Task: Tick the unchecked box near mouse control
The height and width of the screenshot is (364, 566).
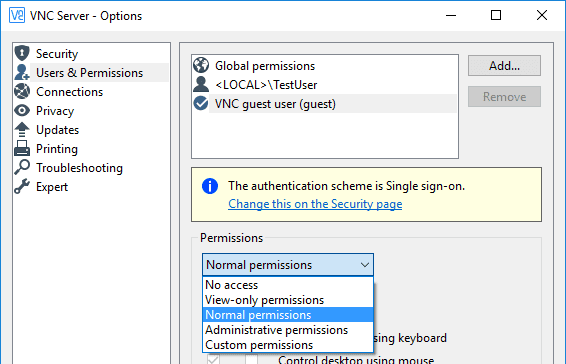Action: point(252,359)
